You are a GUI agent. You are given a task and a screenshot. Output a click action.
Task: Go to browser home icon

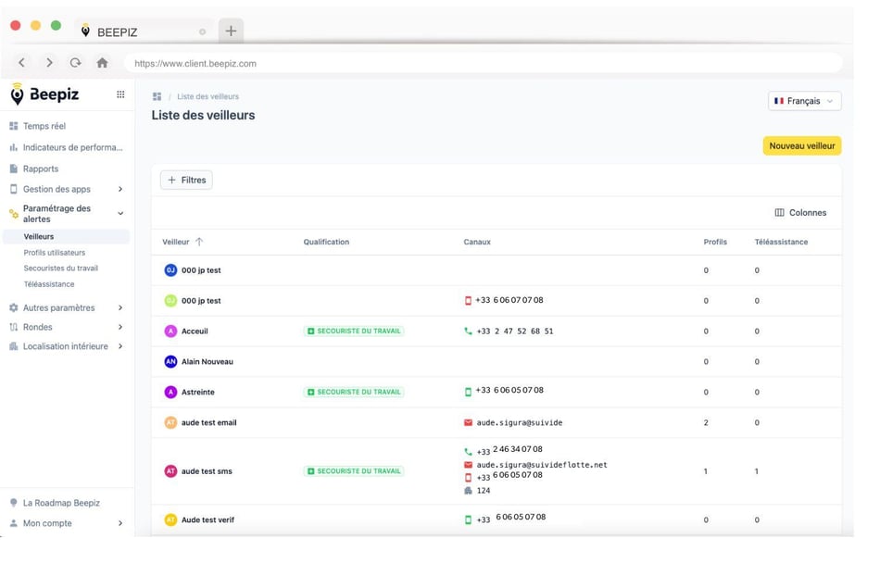(x=102, y=62)
